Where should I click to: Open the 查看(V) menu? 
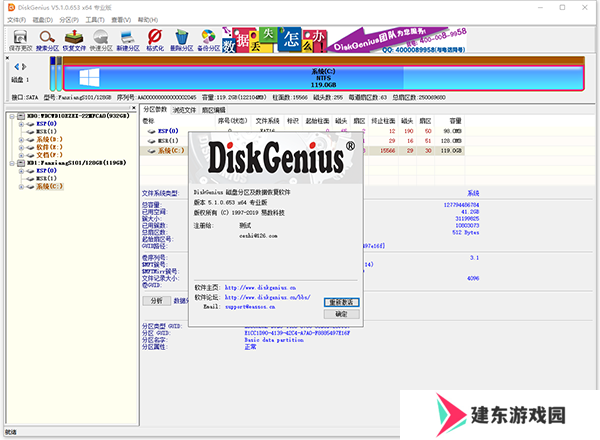tap(121, 20)
